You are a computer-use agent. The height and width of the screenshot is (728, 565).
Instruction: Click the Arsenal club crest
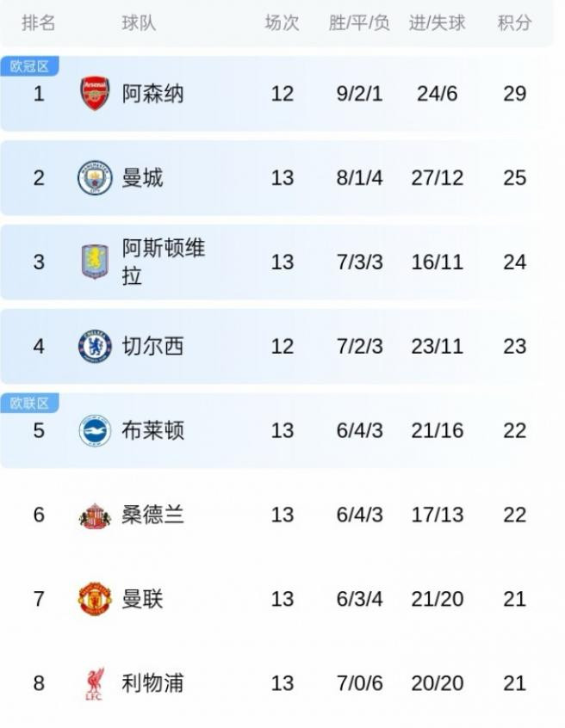95,93
